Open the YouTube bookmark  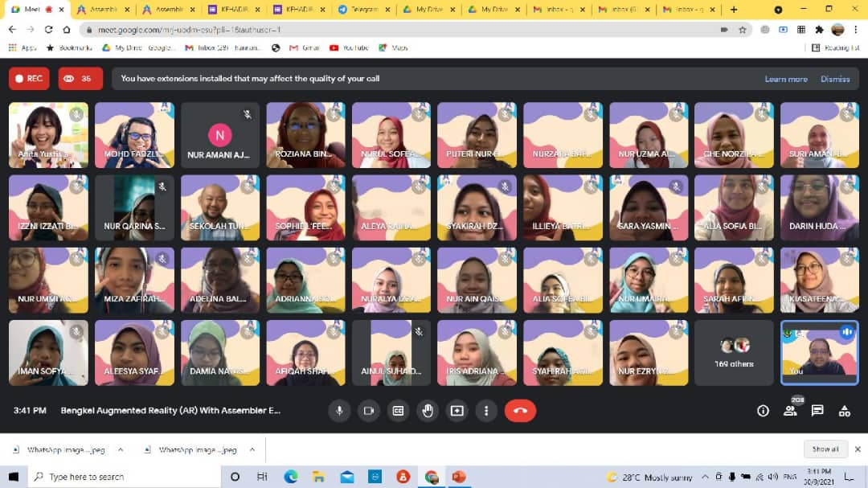coord(349,47)
